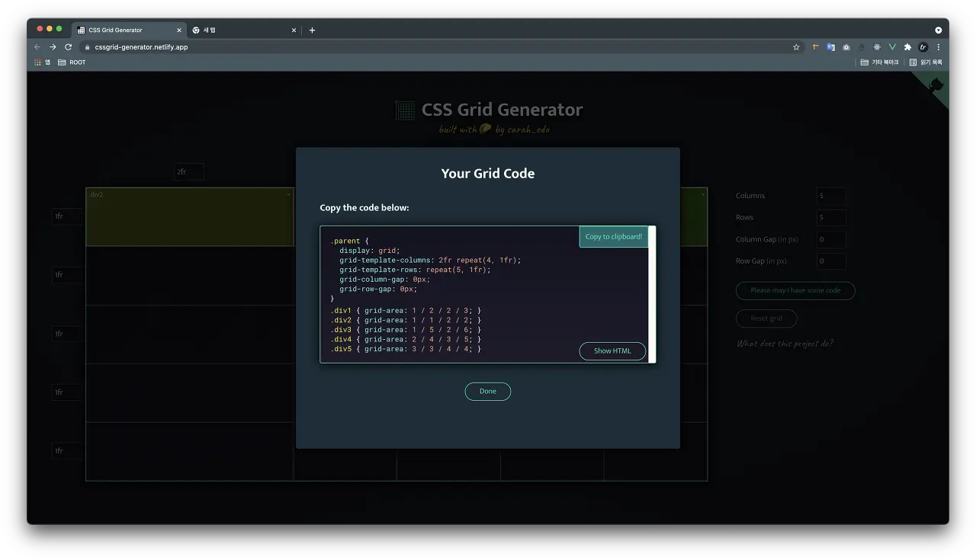
Task: Click the GitHub corner octocat icon
Action: pos(936,85)
